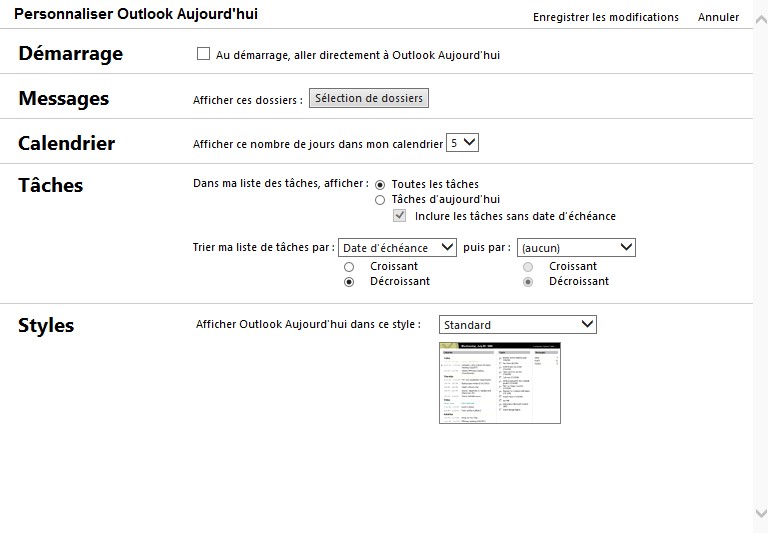
Task: Open the Standard style dropdown
Action: (x=518, y=324)
